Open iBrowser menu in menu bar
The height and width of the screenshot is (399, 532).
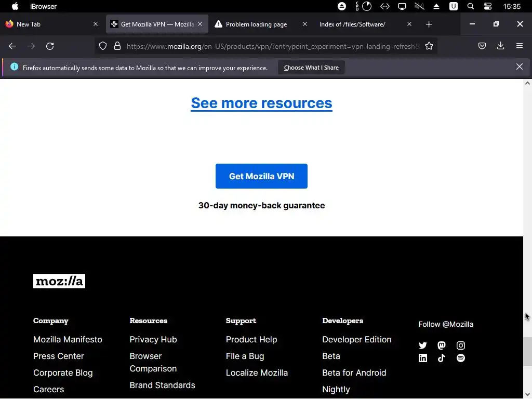pos(43,6)
